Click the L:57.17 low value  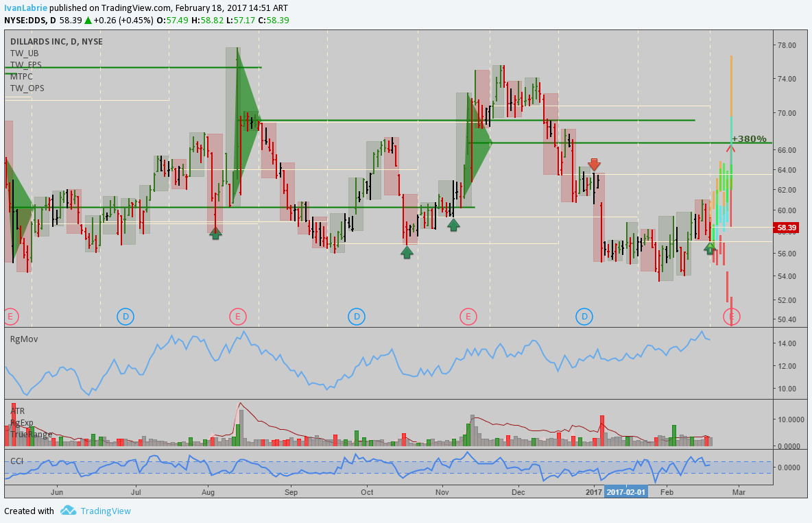[241, 21]
